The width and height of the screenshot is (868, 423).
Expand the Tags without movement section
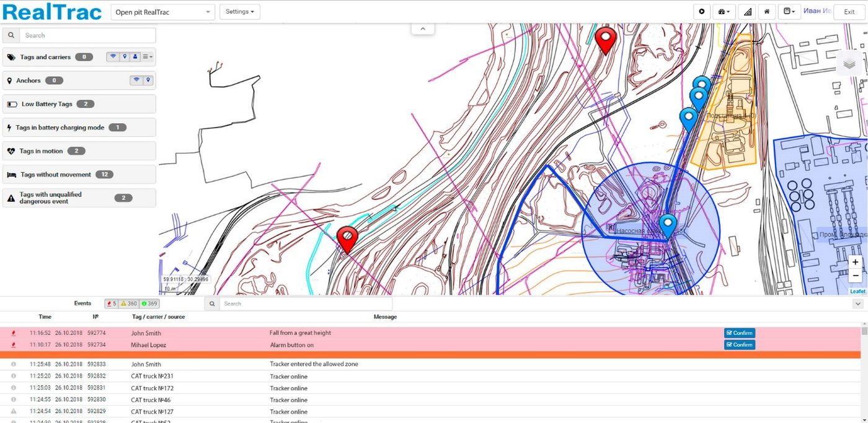[x=79, y=175]
